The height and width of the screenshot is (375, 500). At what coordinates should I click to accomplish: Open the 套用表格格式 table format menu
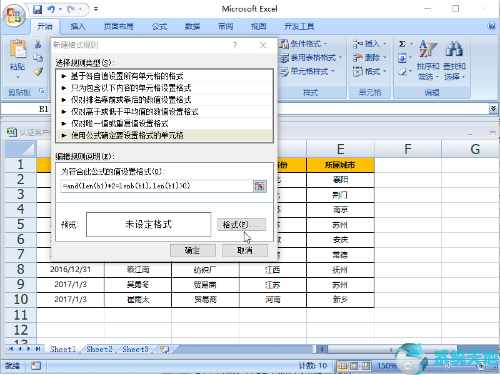click(x=311, y=58)
